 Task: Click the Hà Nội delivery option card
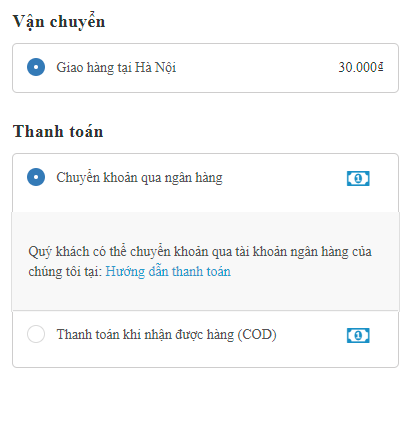pyautogui.click(x=205, y=68)
